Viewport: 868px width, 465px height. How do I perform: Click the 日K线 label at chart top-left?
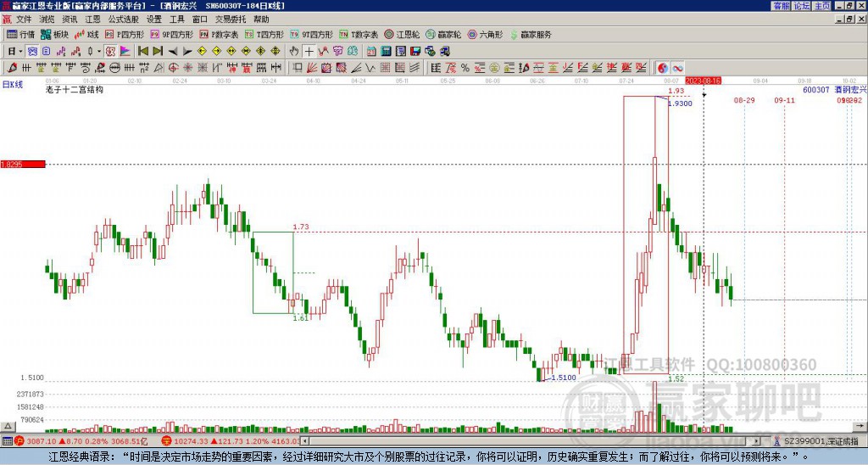13,84
